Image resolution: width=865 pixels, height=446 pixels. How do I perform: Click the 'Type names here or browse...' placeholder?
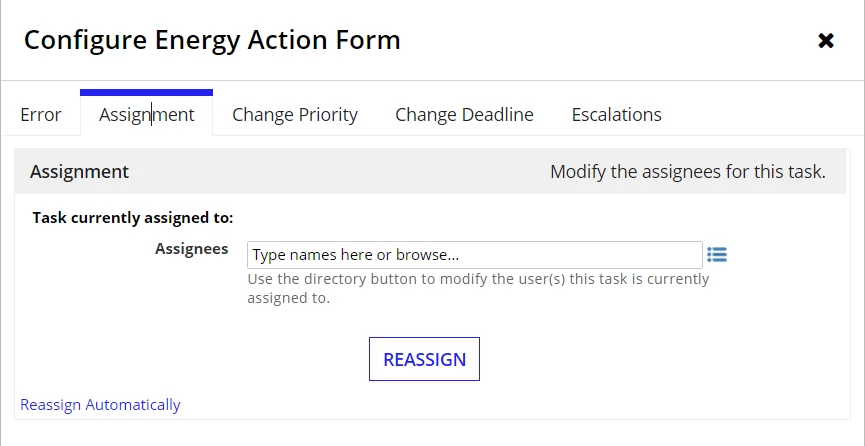pos(356,255)
